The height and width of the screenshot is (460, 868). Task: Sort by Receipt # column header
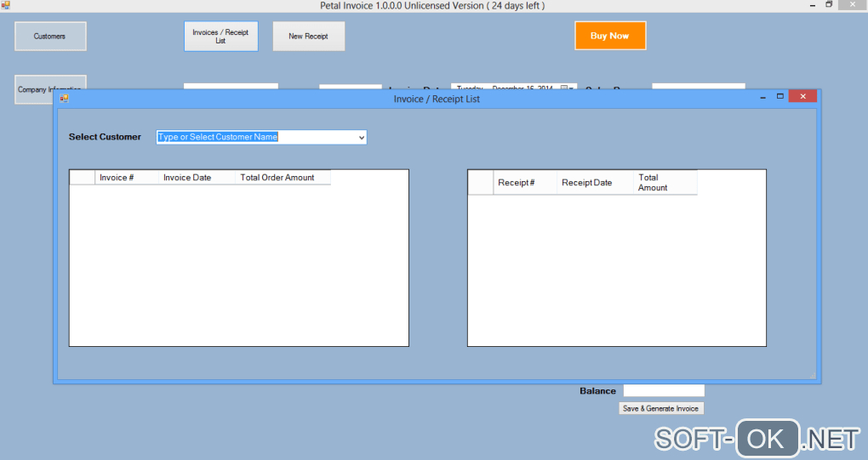point(525,183)
